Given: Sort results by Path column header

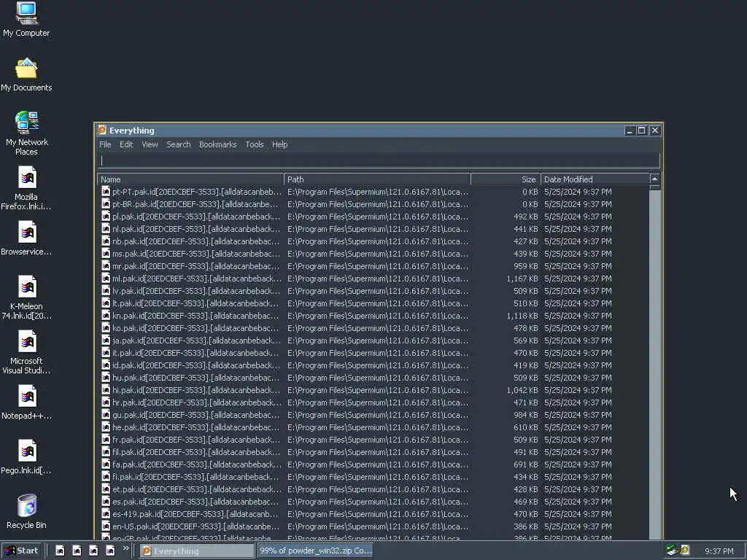Looking at the screenshot, I should click(x=377, y=179).
